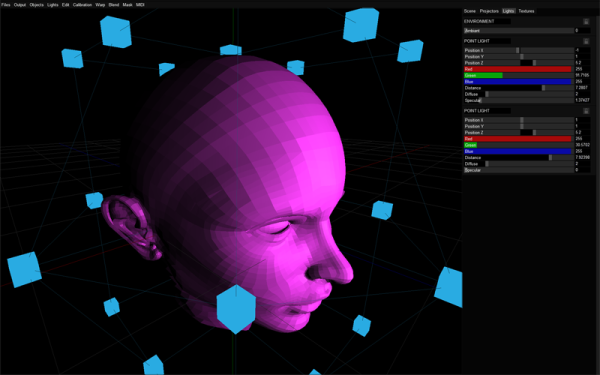The image size is (600, 375).
Task: Open the Calibration menu
Action: [82, 5]
